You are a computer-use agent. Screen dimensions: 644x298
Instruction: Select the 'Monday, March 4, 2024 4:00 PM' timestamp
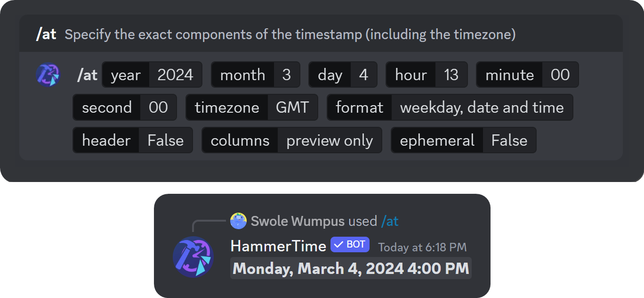[x=350, y=268]
